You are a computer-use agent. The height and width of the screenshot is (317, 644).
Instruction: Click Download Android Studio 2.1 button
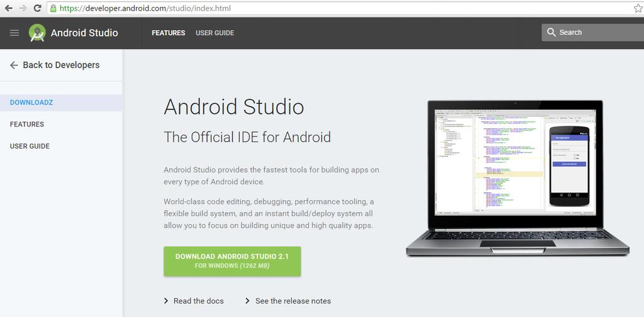coord(232,261)
